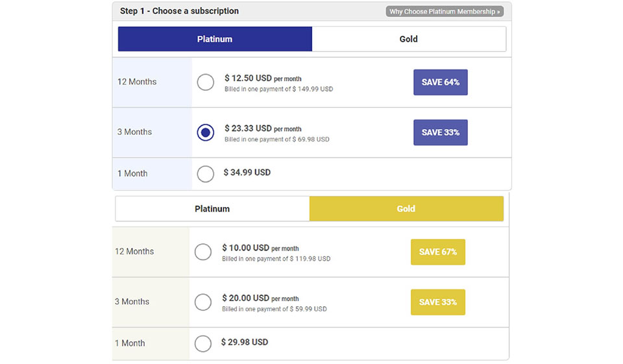Click the yellow SAVE 33% badge

pos(438,302)
